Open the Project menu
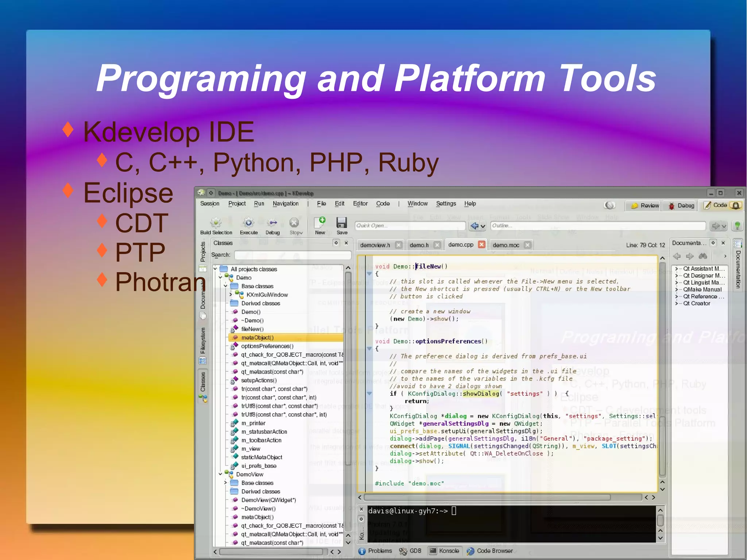 point(237,204)
